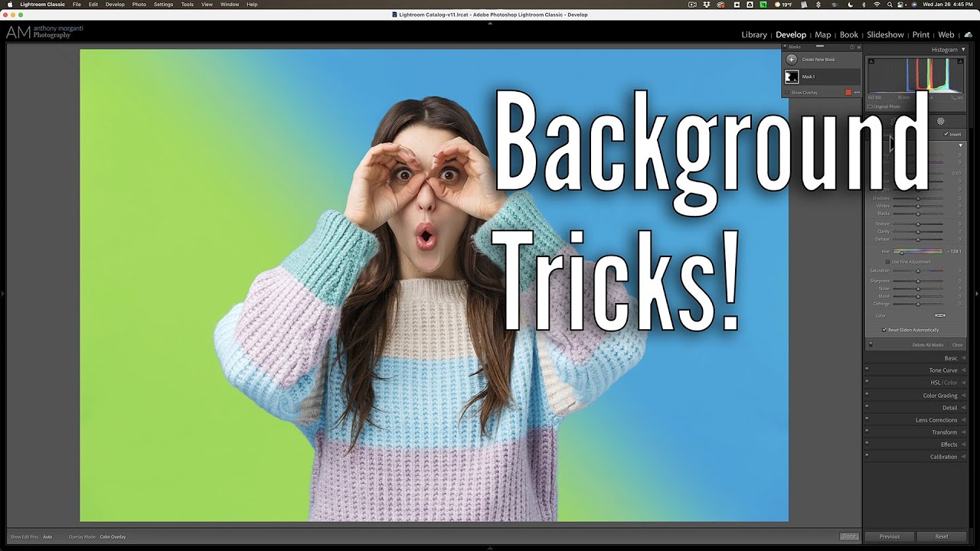Open the Wi-Fi status menu
Screen dimensions: 980x551
[877, 5]
